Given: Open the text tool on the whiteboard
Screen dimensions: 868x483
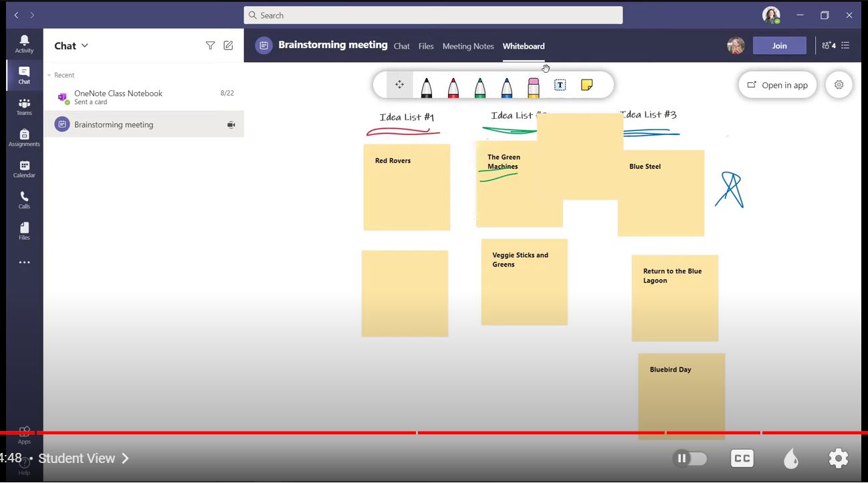Looking at the screenshot, I should (x=560, y=85).
